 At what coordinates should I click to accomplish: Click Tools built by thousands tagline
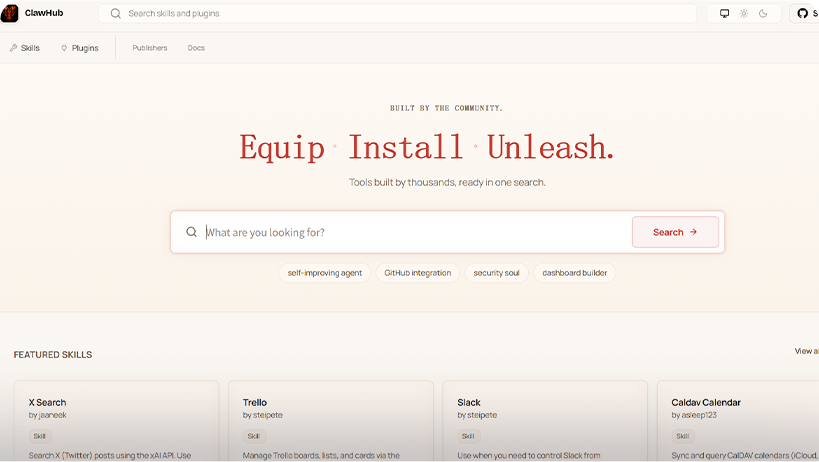tap(447, 183)
